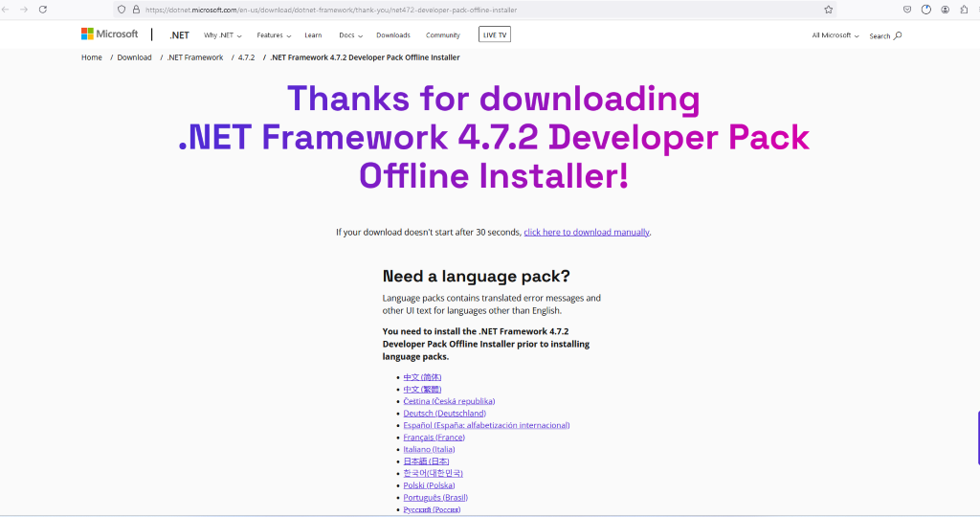Screen dimensions: 980x517
Task: Click 'click here to download manually' link
Action: (587, 232)
